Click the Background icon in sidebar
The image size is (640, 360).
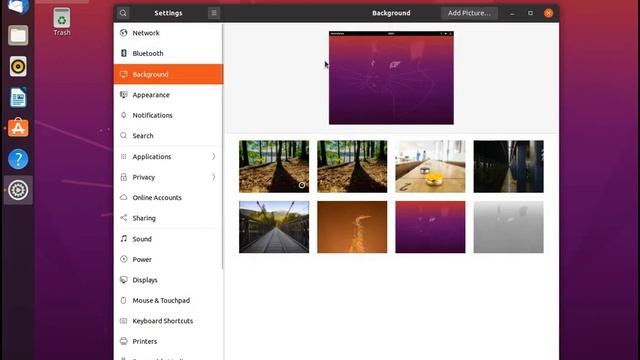click(124, 74)
